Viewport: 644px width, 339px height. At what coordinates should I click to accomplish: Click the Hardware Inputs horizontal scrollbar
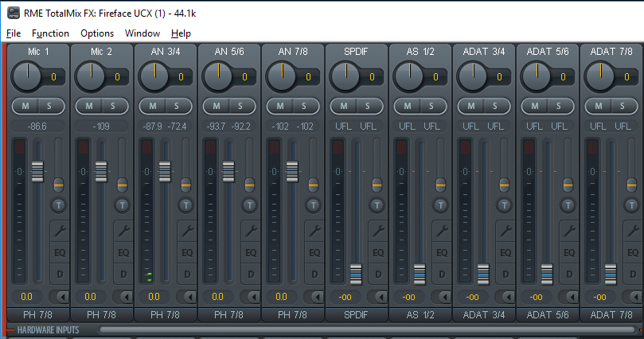click(366, 329)
